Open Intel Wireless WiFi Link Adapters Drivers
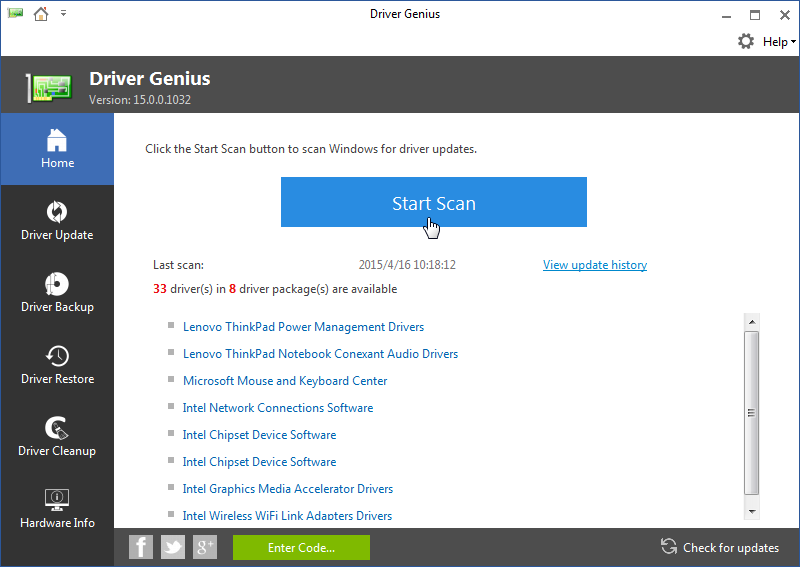The width and height of the screenshot is (800, 567). [x=287, y=515]
